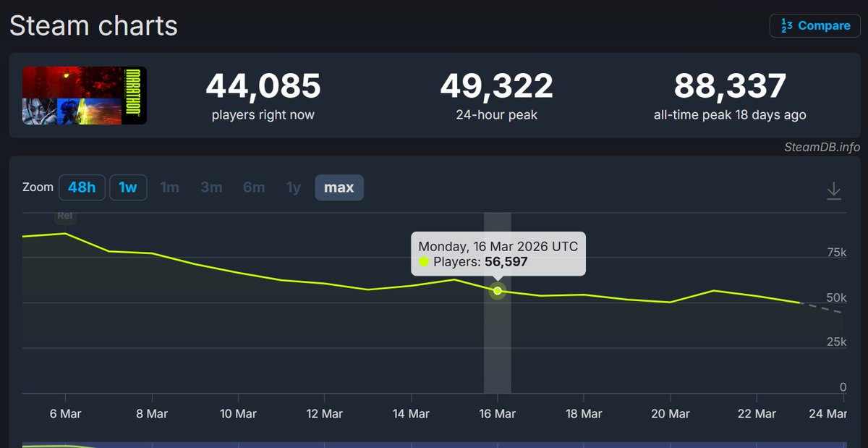868x448 pixels.
Task: Click the 8 Mar axis label
Action: tap(152, 413)
